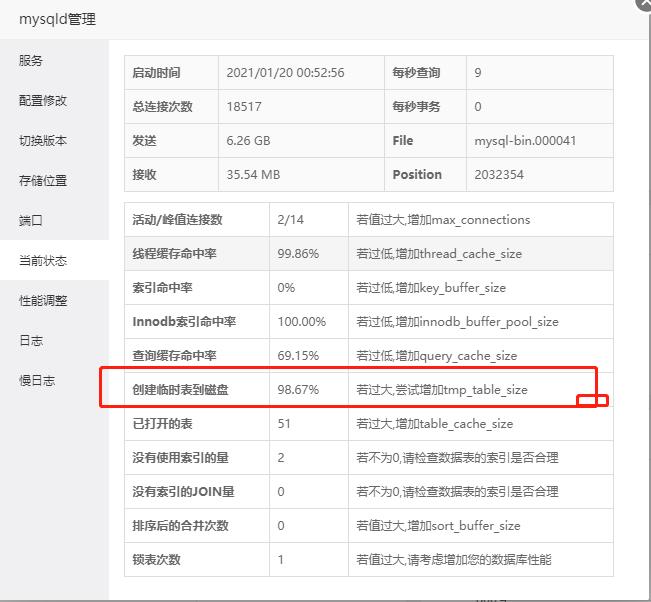The height and width of the screenshot is (602, 651).
Task: Go to the 端口 settings tab
Action: click(31, 220)
